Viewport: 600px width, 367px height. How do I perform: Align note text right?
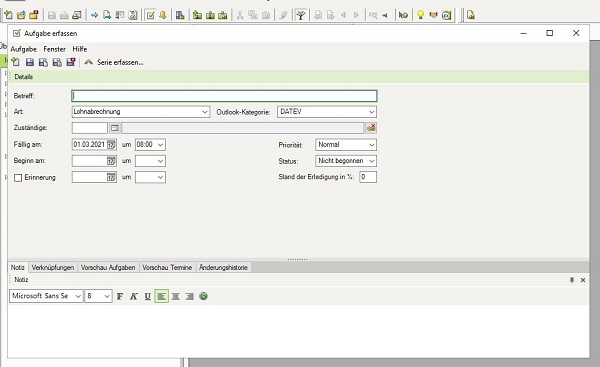[x=189, y=296]
